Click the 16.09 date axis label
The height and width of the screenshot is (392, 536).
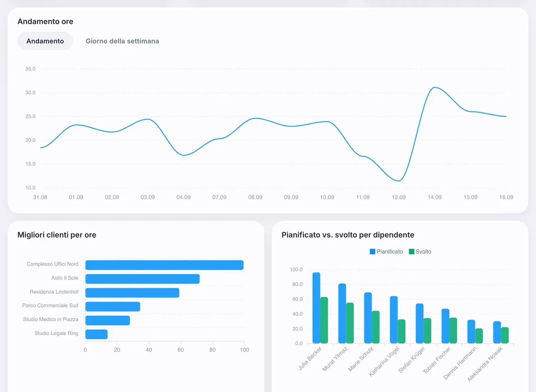pyautogui.click(x=506, y=197)
